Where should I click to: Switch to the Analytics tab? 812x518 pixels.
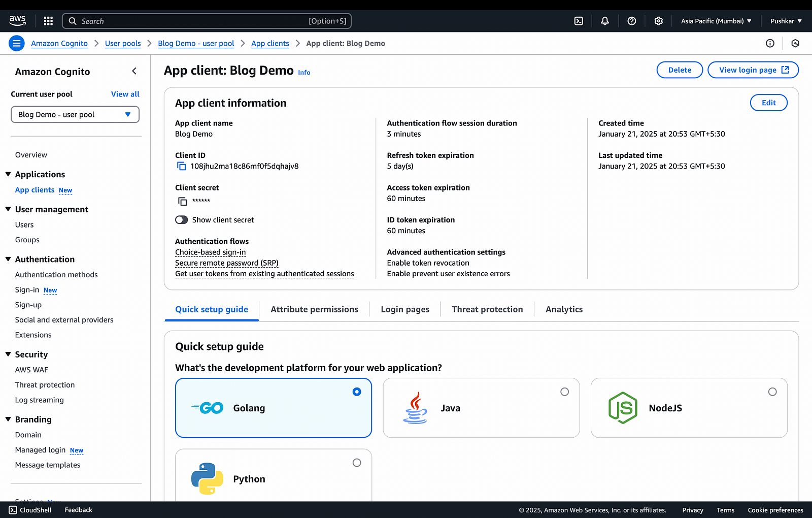[x=564, y=309]
